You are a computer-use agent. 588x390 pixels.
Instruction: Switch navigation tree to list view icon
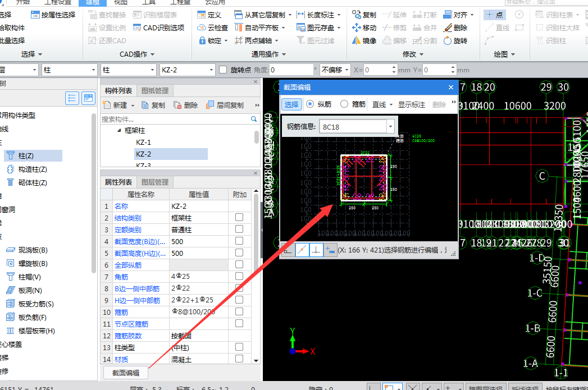click(x=72, y=98)
